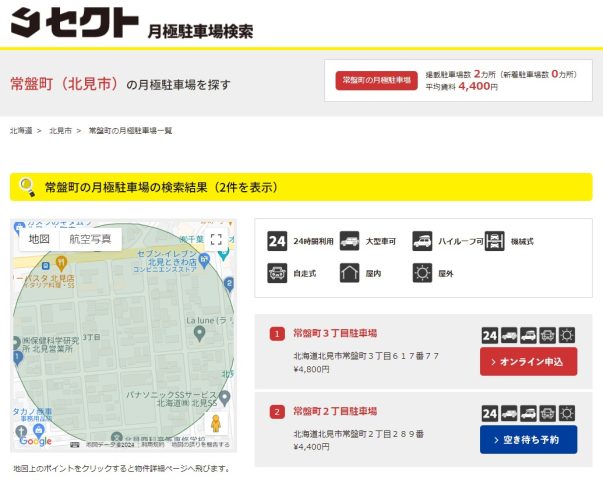Screen dimensions: 603x480
Task: Select the 自走式 filter icon
Action: click(277, 273)
